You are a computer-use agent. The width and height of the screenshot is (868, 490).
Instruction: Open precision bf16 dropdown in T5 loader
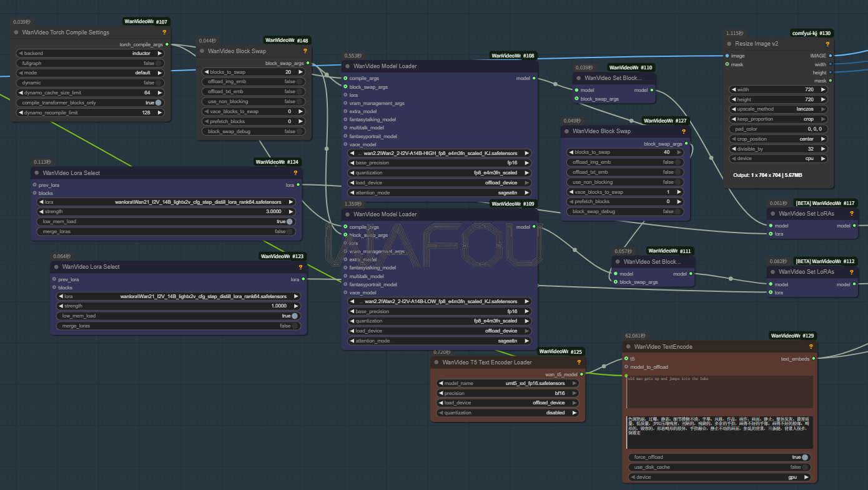click(x=508, y=393)
